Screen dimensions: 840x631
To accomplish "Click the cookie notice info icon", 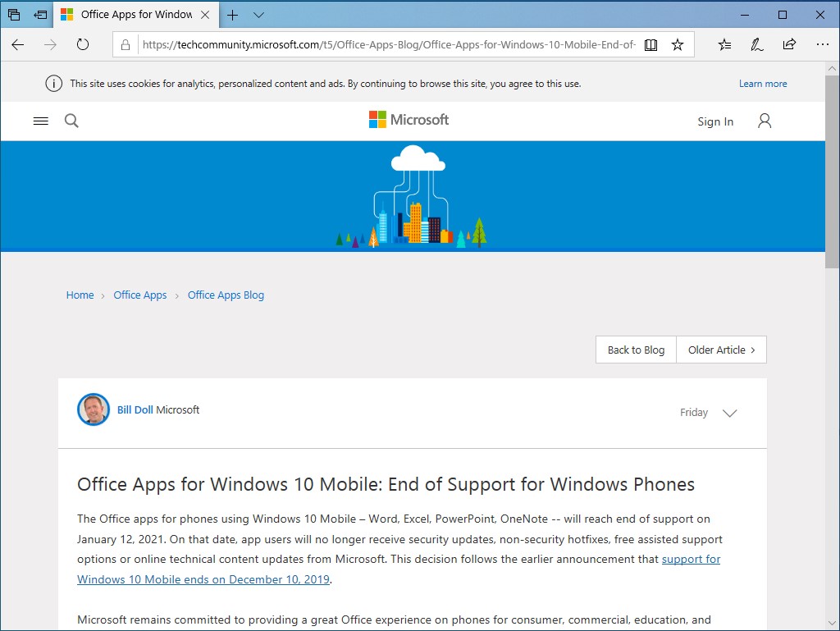I will coord(53,82).
